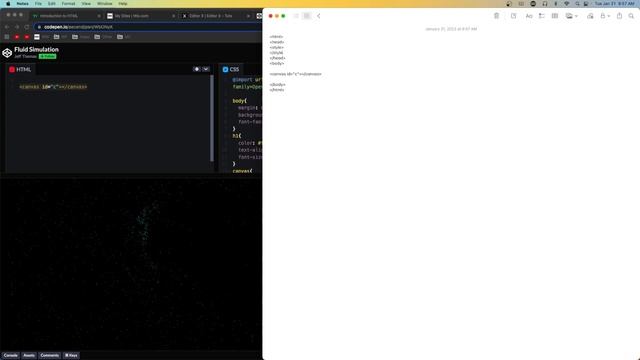Screen dimensions: 640x360
Task: Open the CodePen Console panel
Action: pos(11,356)
